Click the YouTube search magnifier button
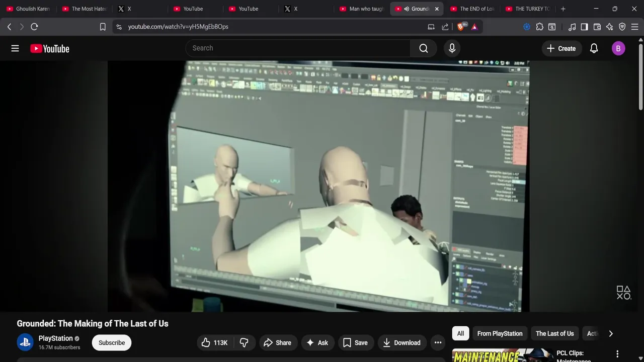 click(424, 48)
